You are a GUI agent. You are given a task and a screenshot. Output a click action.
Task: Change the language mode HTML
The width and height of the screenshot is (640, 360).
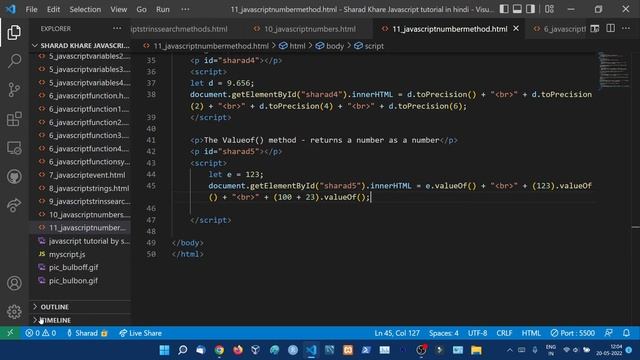coord(531,333)
